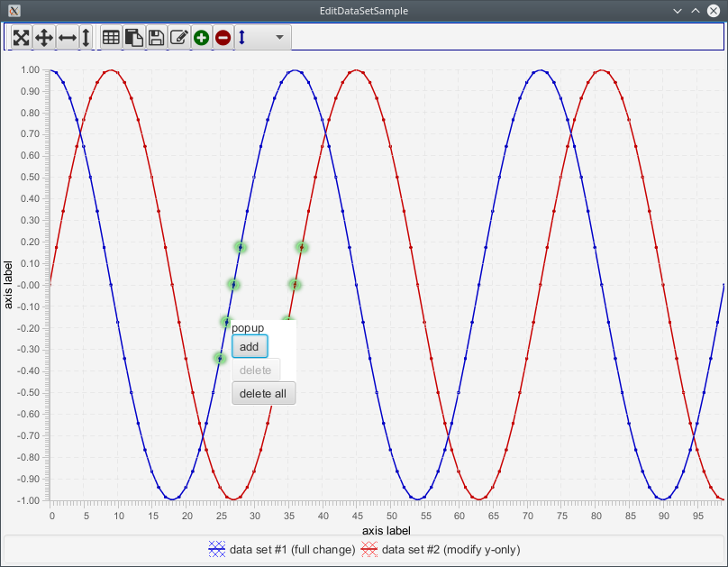Toggle the edit pencil icon
The image size is (728, 567).
pos(178,38)
